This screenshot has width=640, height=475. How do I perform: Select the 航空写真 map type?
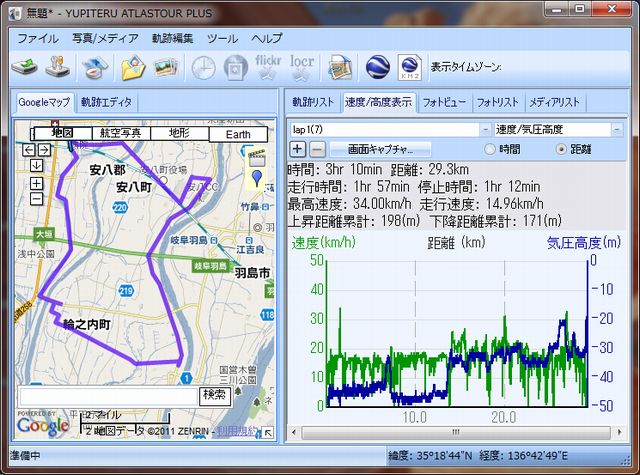click(x=121, y=133)
